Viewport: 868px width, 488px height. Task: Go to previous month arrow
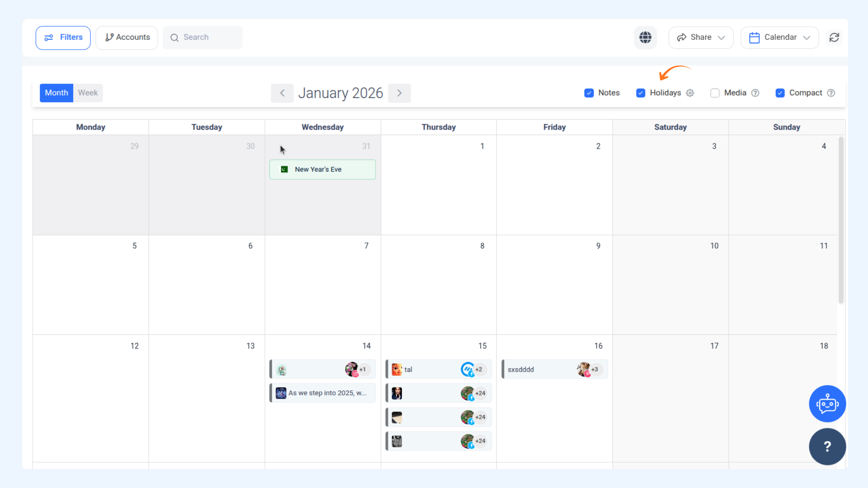tap(282, 93)
